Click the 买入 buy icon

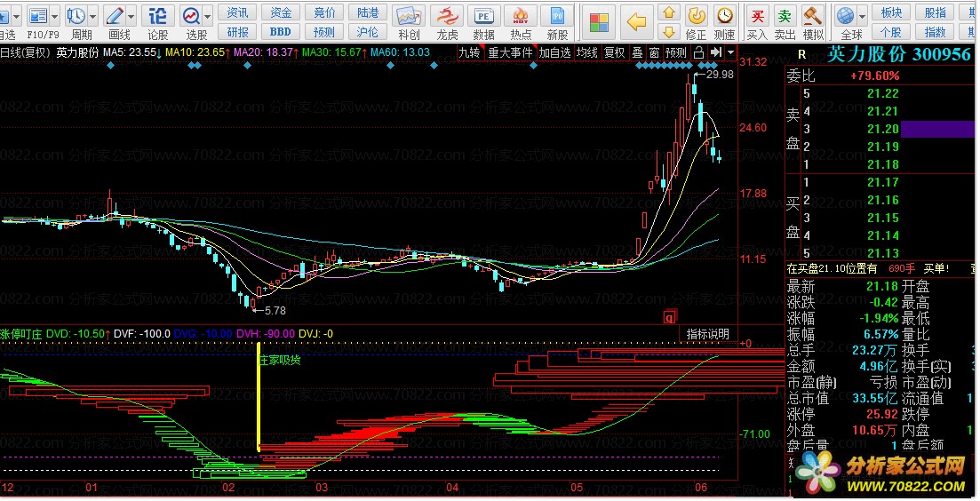[x=758, y=16]
